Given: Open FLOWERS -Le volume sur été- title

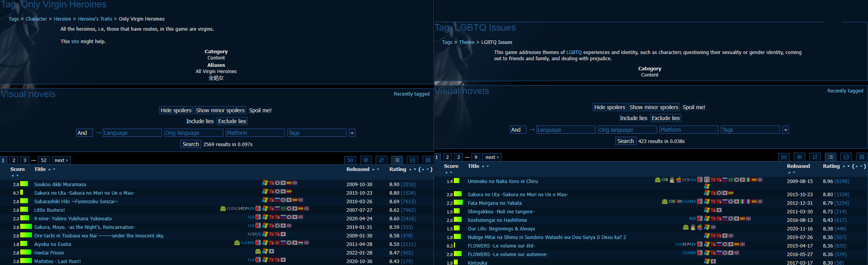Looking at the screenshot, I should click(501, 246).
